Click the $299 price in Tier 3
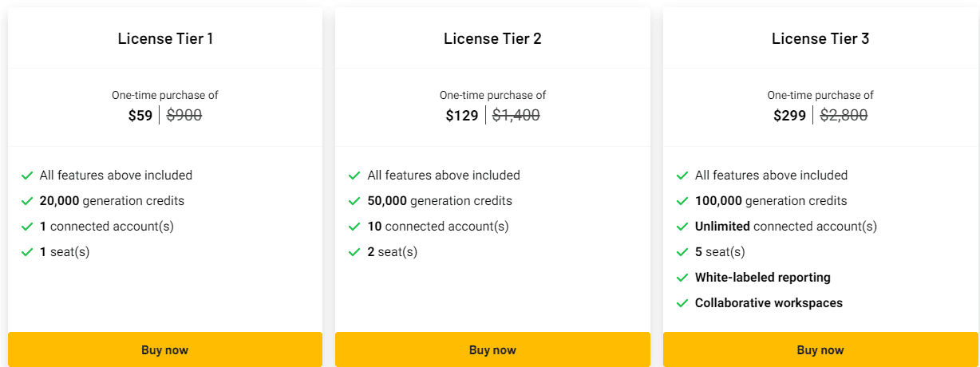The width and height of the screenshot is (980, 367). pyautogui.click(x=789, y=116)
